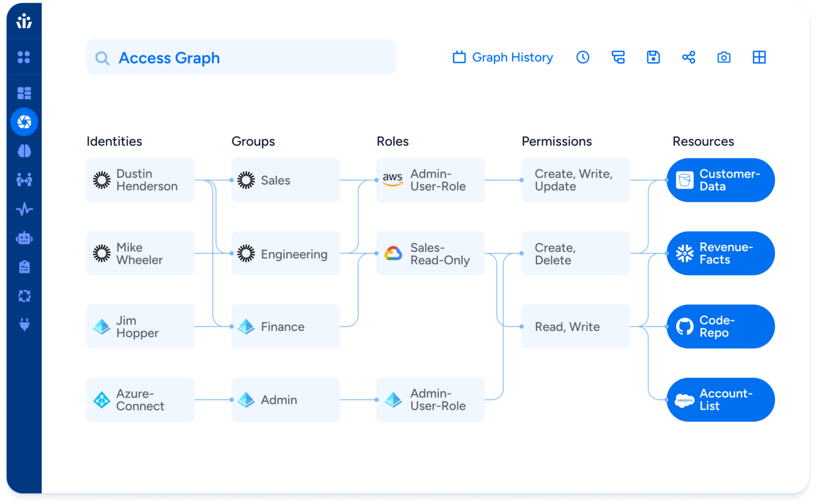Save the graph using the save icon
Viewport: 816px width, 504px height.
coord(653,57)
